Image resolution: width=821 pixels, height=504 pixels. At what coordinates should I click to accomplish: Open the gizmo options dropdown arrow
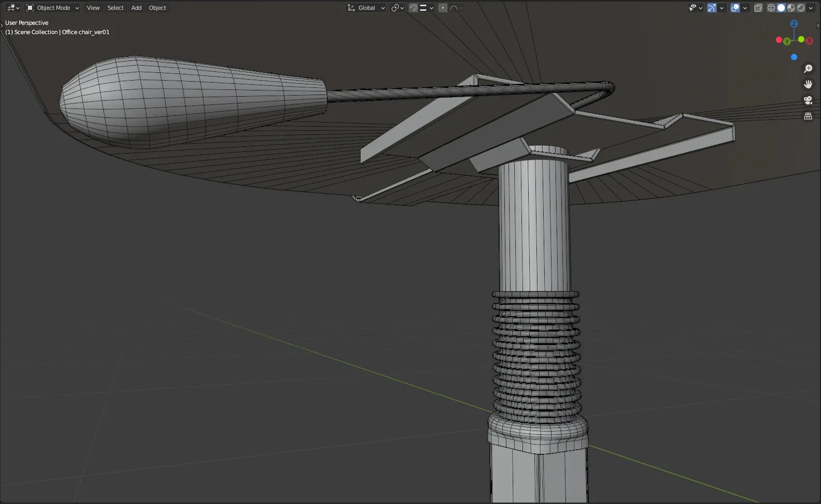[722, 8]
